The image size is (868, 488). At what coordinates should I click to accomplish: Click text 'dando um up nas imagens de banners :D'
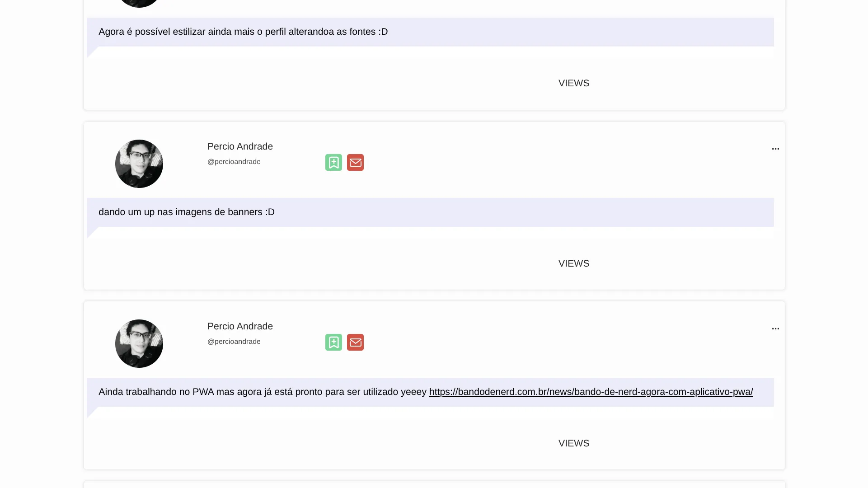coord(187,212)
